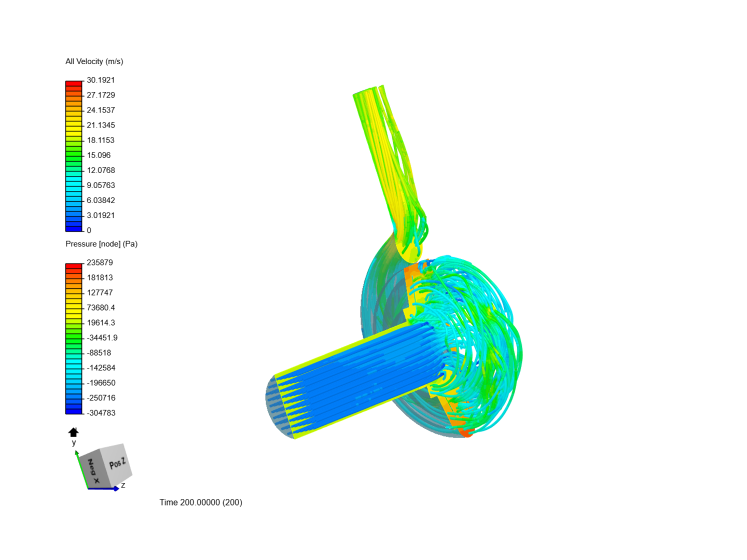Viewport: 747px width, 560px height.
Task: Click the 0 minimum value on velocity legend
Action: pos(89,230)
